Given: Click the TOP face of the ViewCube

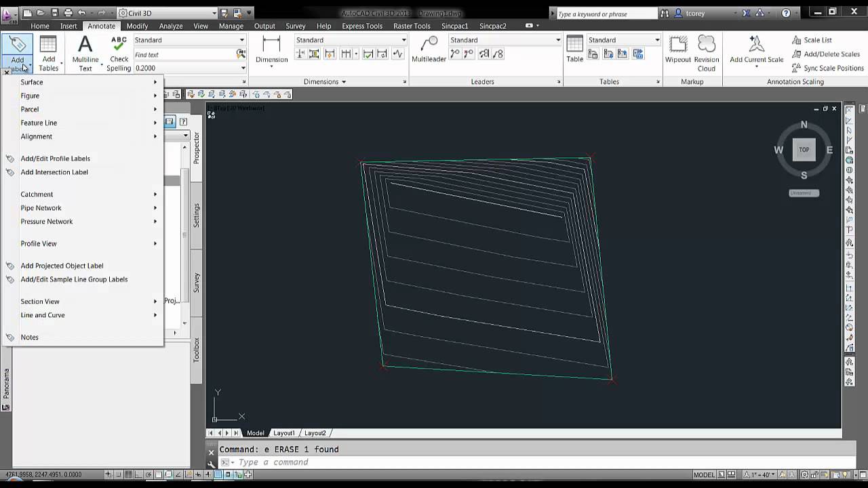Looking at the screenshot, I should 804,150.
